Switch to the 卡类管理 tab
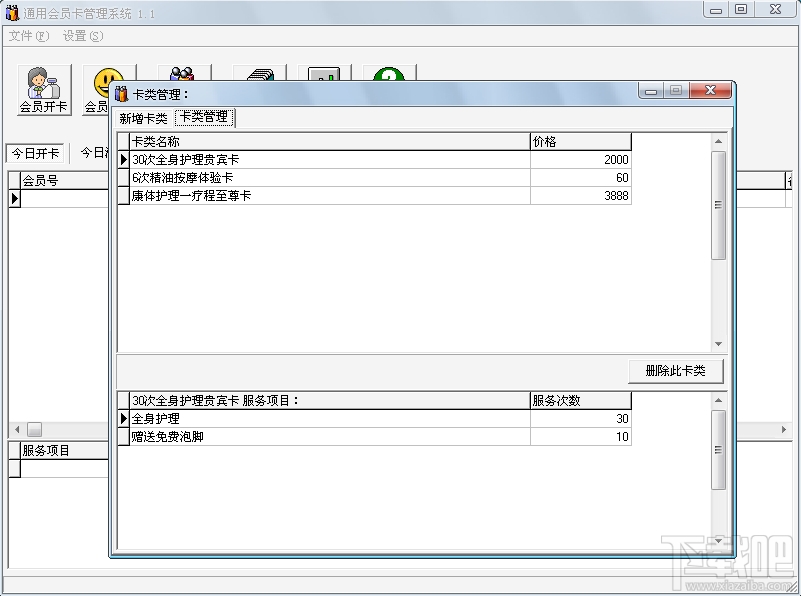This screenshot has width=801, height=596. [203, 117]
